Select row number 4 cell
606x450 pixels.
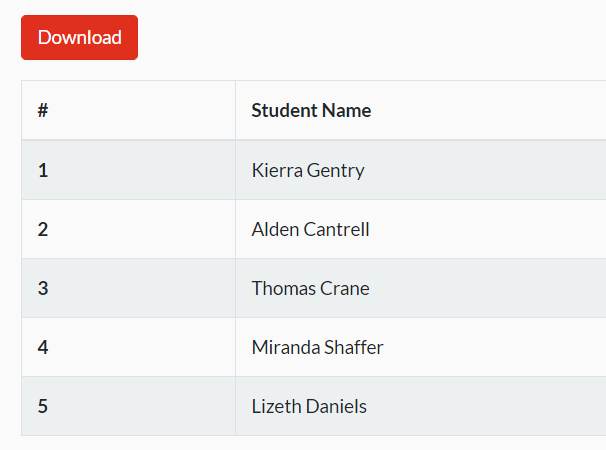tap(43, 347)
